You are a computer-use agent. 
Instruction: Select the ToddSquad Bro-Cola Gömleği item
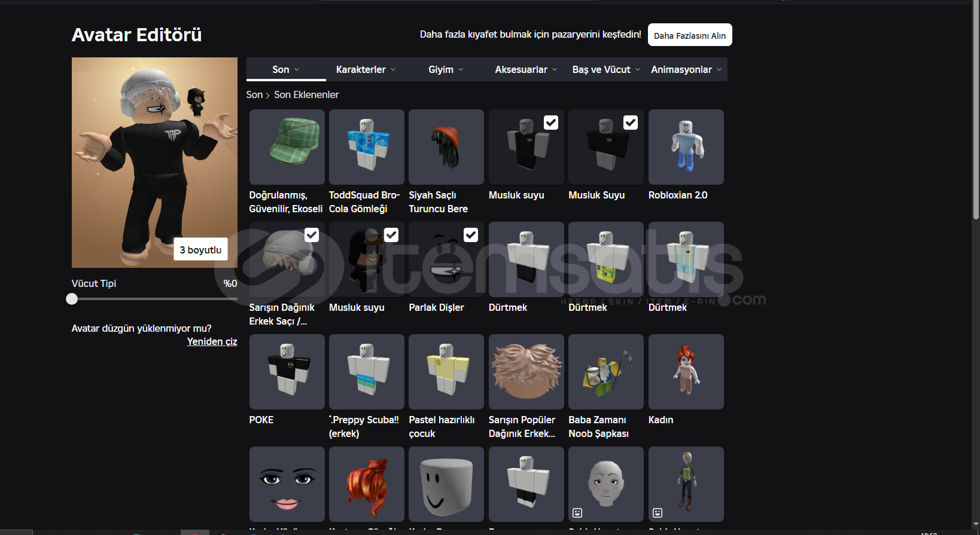pyautogui.click(x=367, y=147)
